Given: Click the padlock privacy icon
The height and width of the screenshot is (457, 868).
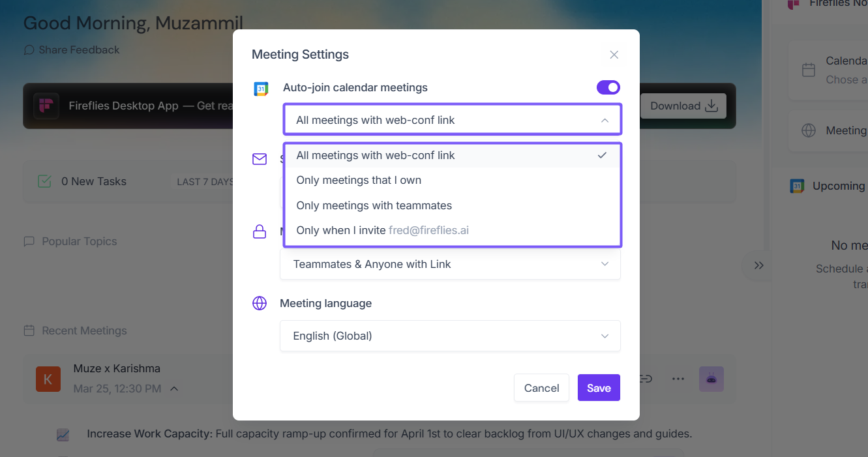Looking at the screenshot, I should pyautogui.click(x=260, y=231).
